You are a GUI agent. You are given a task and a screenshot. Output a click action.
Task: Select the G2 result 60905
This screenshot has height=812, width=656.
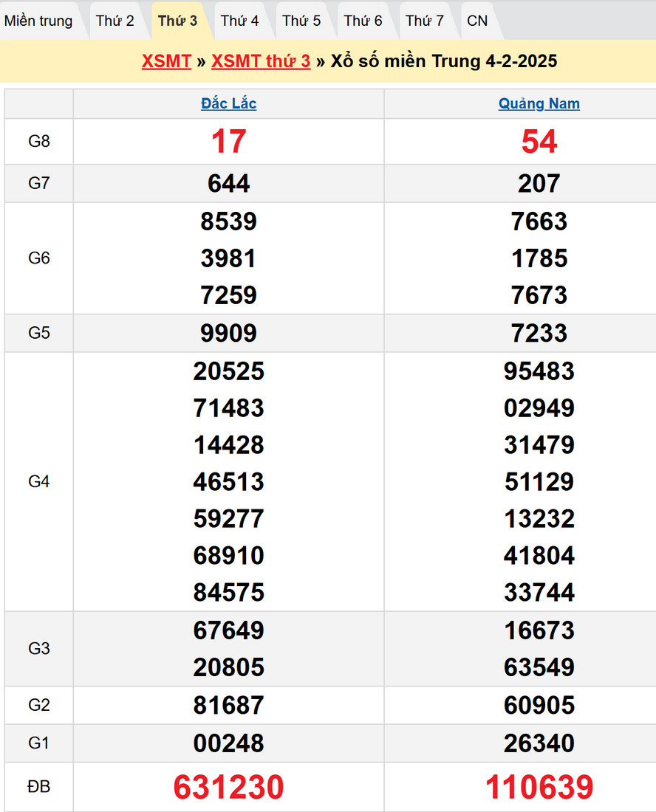click(539, 706)
